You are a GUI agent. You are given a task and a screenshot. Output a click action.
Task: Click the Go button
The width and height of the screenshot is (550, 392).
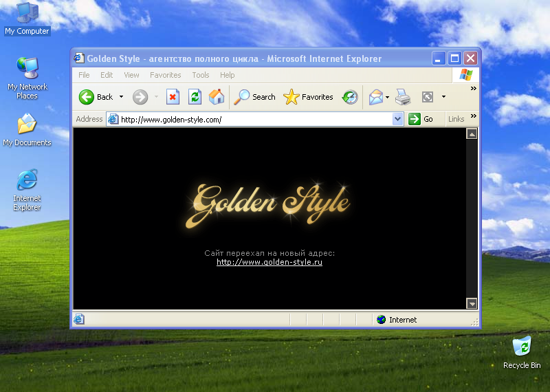[421, 120]
